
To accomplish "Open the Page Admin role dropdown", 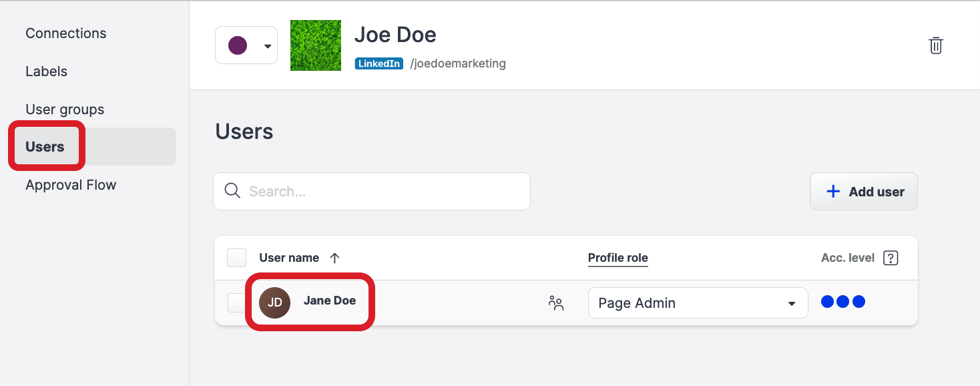I will (698, 303).
